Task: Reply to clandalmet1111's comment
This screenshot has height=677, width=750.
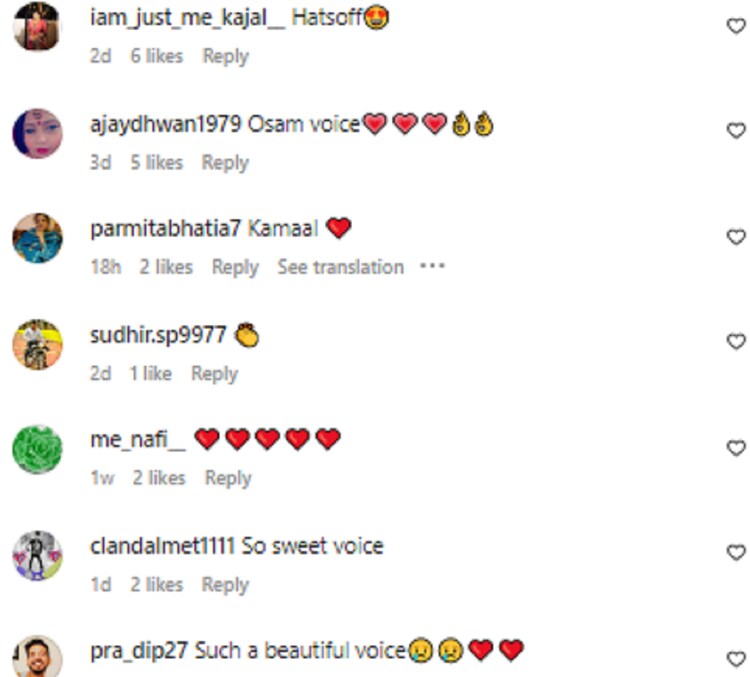Action: click(x=225, y=585)
